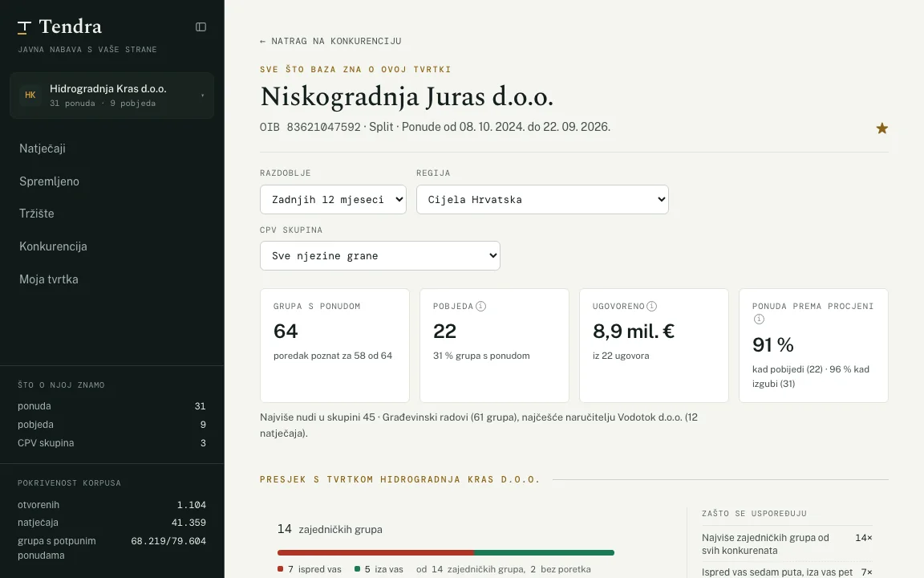Navigate to Konkurencija
924x578 pixels.
click(53, 246)
